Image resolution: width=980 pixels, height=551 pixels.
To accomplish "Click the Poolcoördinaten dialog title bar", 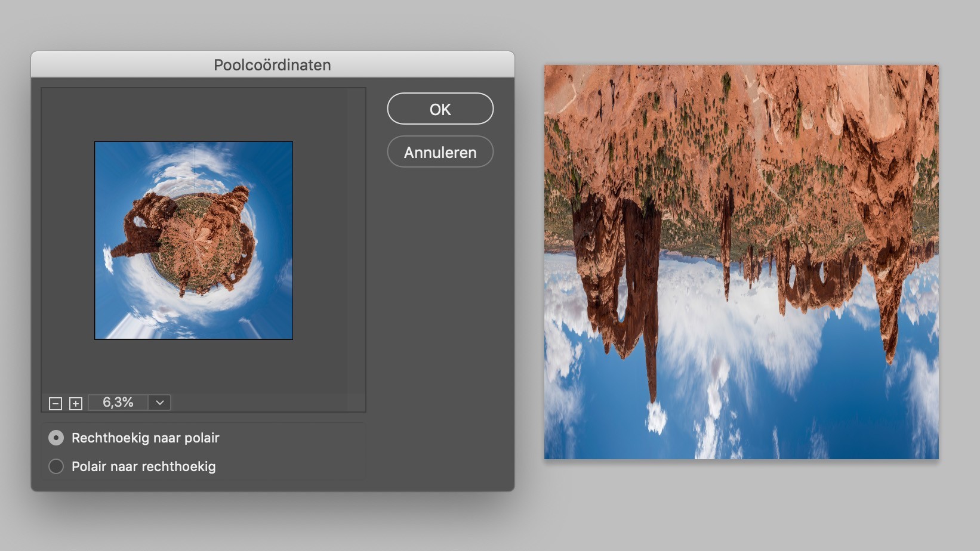I will pyautogui.click(x=272, y=64).
